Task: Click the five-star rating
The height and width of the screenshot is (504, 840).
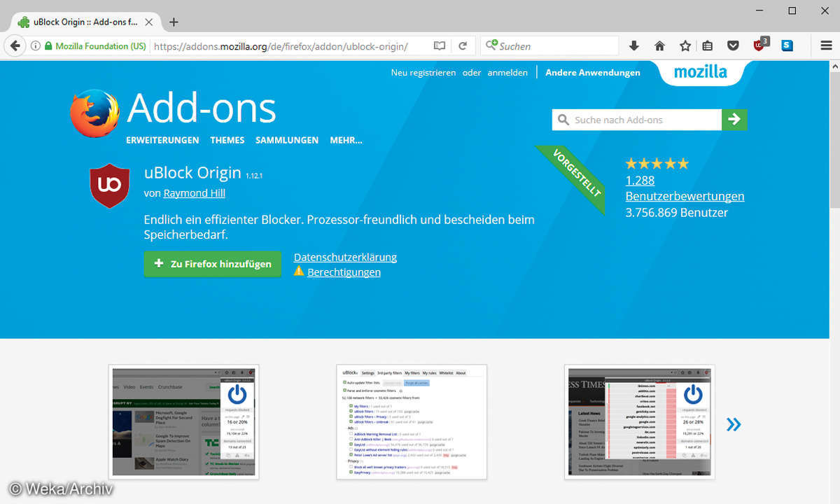Action: (657, 164)
